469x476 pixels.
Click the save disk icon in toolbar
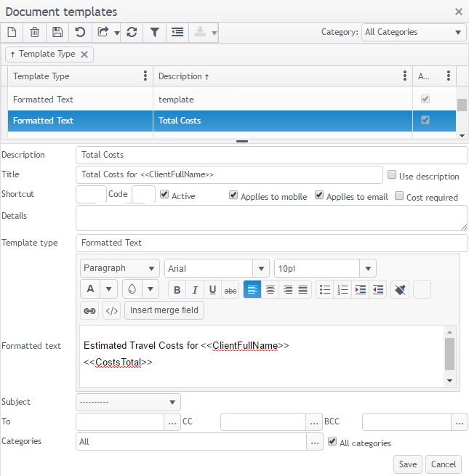(57, 32)
